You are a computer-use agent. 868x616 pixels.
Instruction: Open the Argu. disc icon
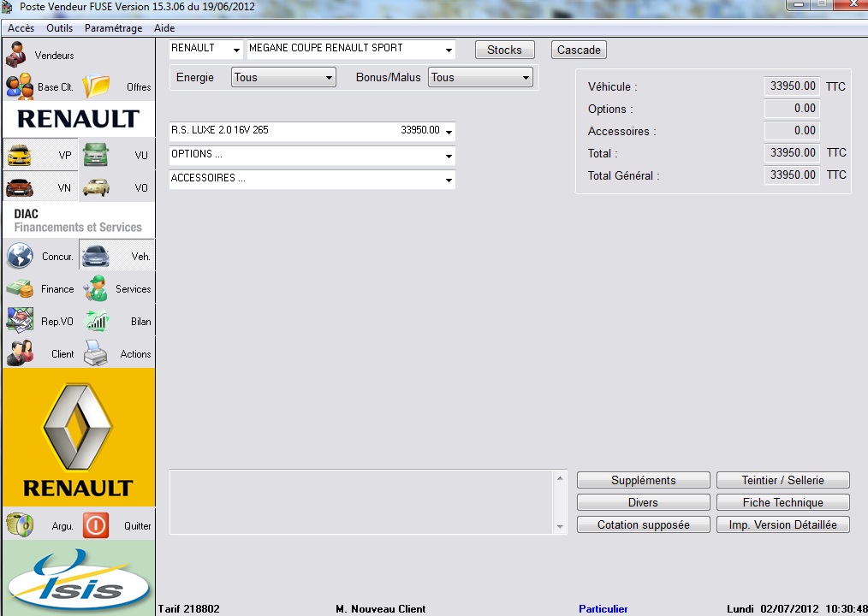point(20,524)
